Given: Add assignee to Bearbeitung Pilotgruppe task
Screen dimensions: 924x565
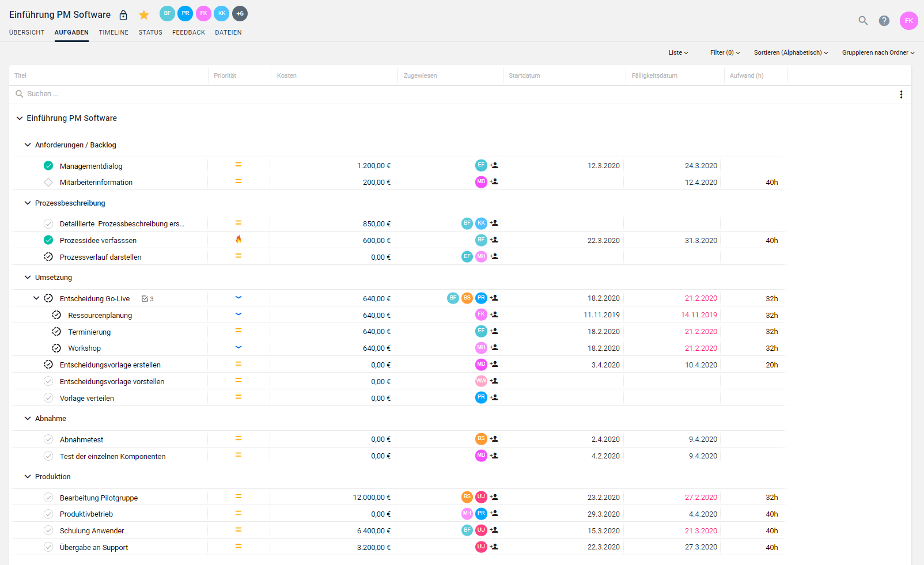Looking at the screenshot, I should coord(494,496).
